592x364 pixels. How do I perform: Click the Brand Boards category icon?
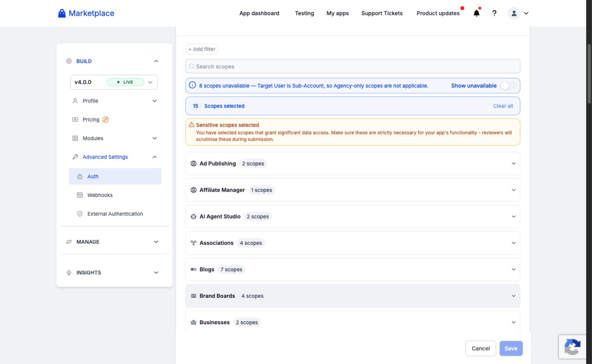click(x=194, y=296)
